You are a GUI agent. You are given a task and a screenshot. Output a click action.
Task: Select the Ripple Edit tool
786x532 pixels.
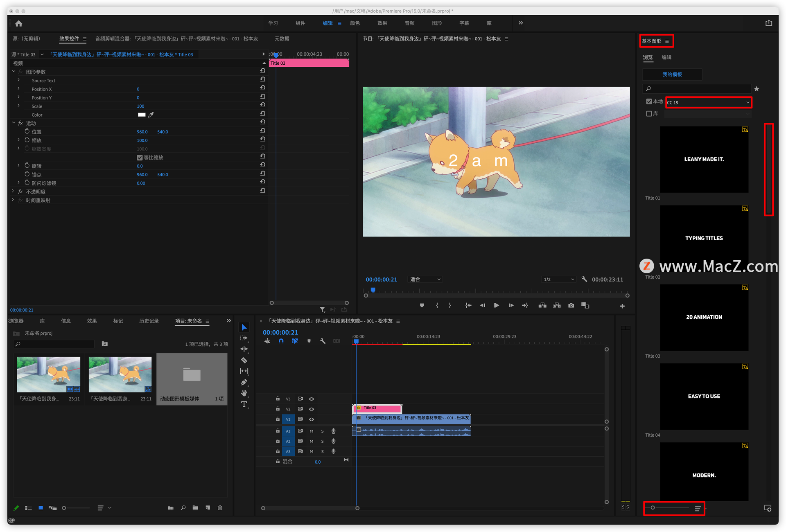[x=244, y=349]
